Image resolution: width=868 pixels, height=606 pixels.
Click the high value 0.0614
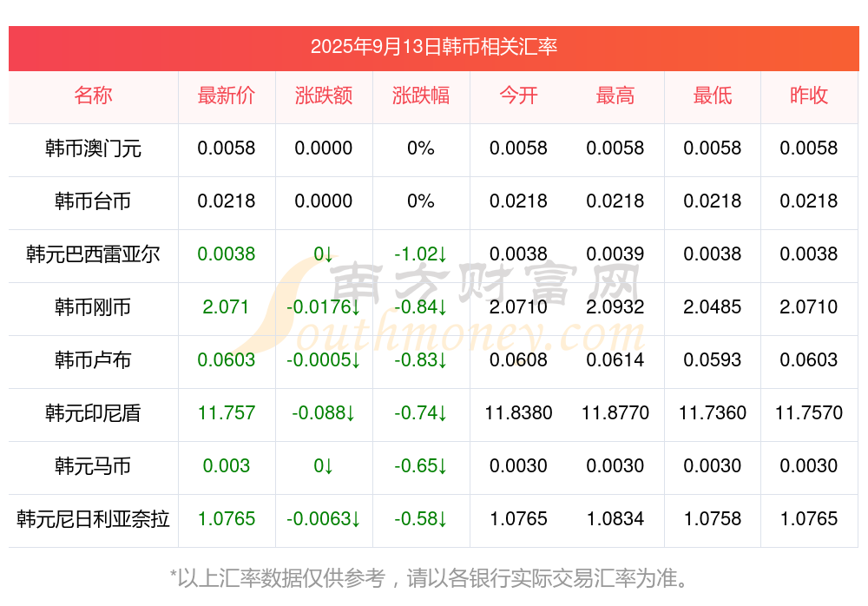coord(615,360)
